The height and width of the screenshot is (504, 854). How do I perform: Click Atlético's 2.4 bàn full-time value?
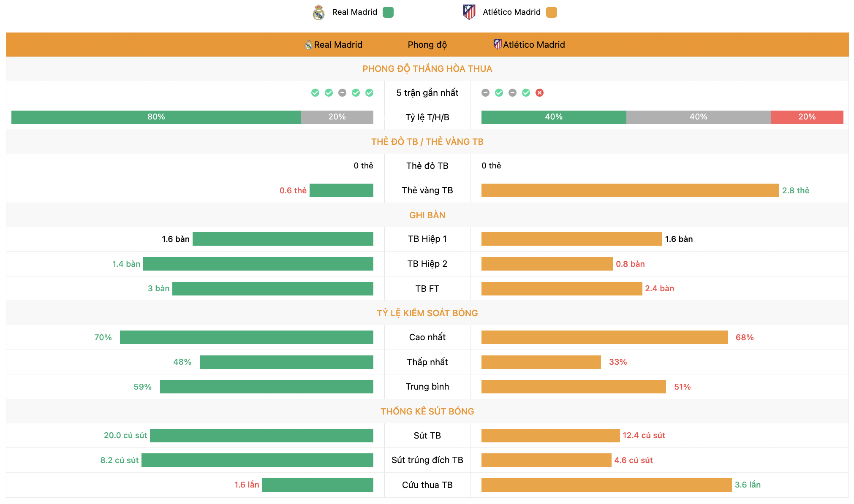pyautogui.click(x=659, y=288)
